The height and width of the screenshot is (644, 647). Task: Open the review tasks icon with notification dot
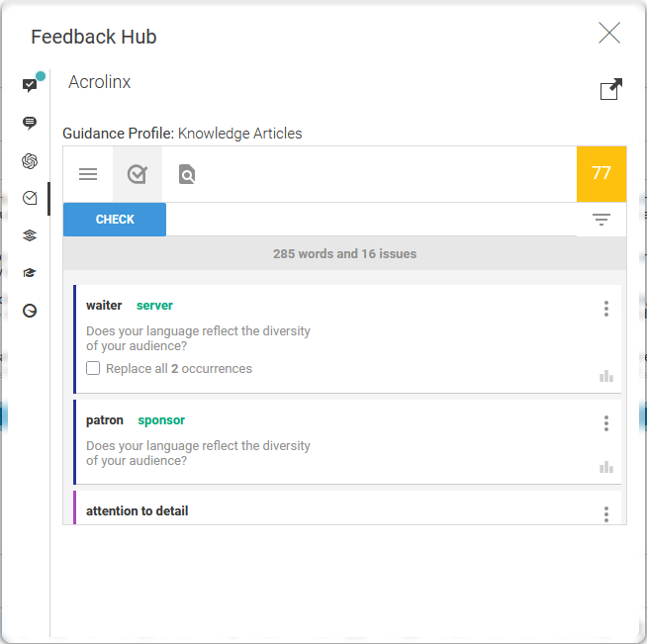pyautogui.click(x=30, y=86)
